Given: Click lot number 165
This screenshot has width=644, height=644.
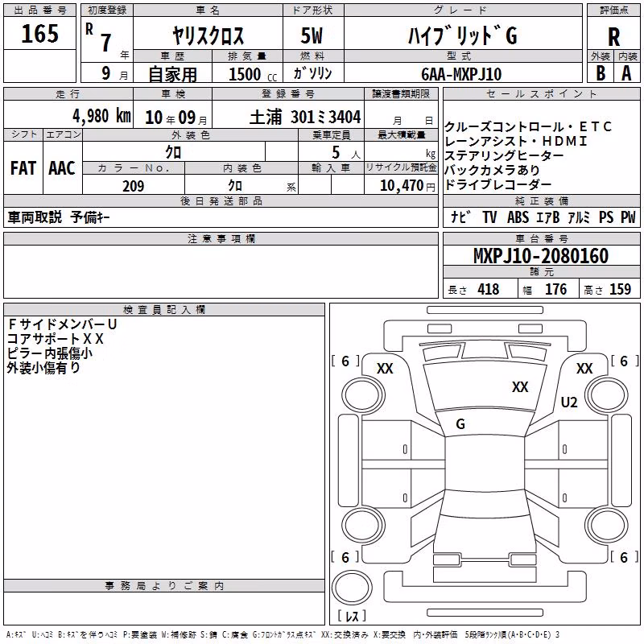Looking at the screenshot, I should (39, 34).
